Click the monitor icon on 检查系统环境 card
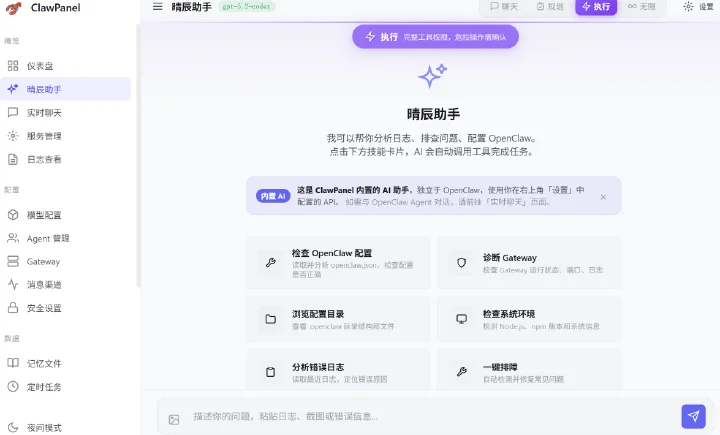The height and width of the screenshot is (435, 720). tap(461, 319)
